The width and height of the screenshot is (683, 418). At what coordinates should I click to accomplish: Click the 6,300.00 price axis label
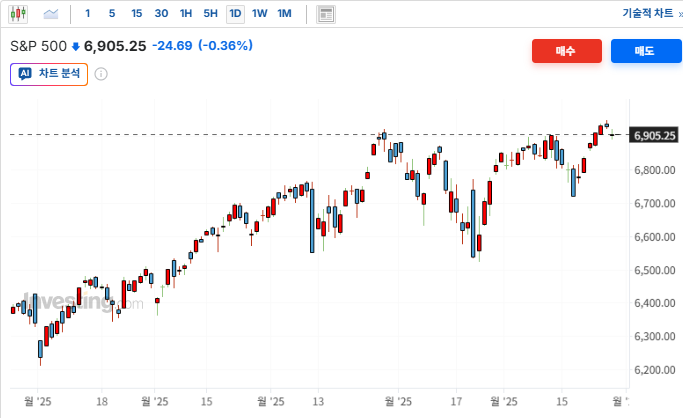pyautogui.click(x=655, y=337)
